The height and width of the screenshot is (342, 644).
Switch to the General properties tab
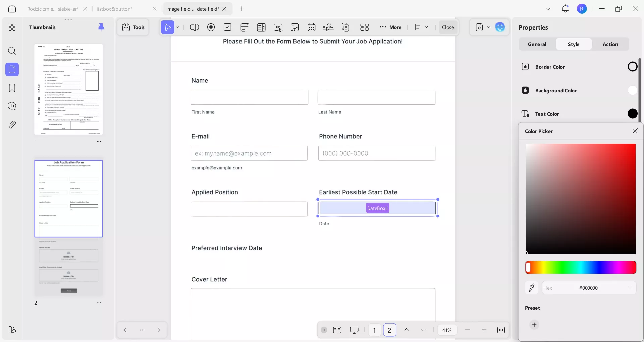(x=537, y=44)
